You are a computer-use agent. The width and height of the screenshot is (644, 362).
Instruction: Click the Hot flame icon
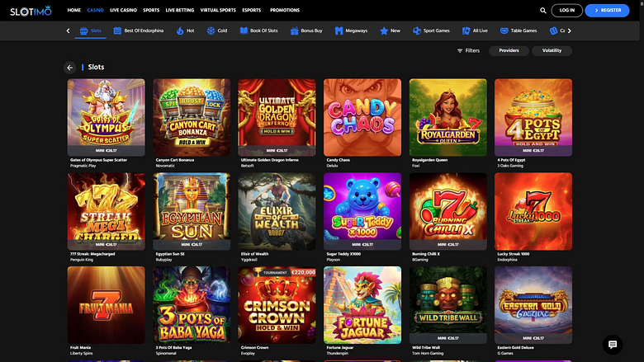point(180,31)
